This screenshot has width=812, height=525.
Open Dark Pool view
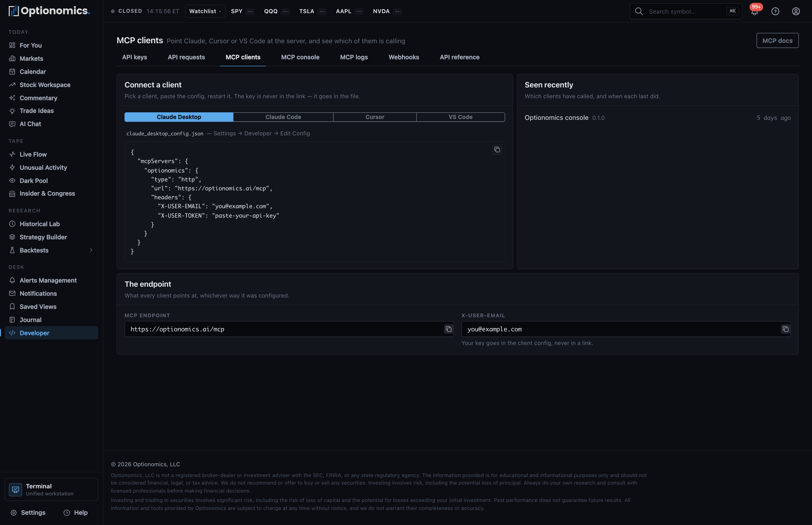pos(51,181)
